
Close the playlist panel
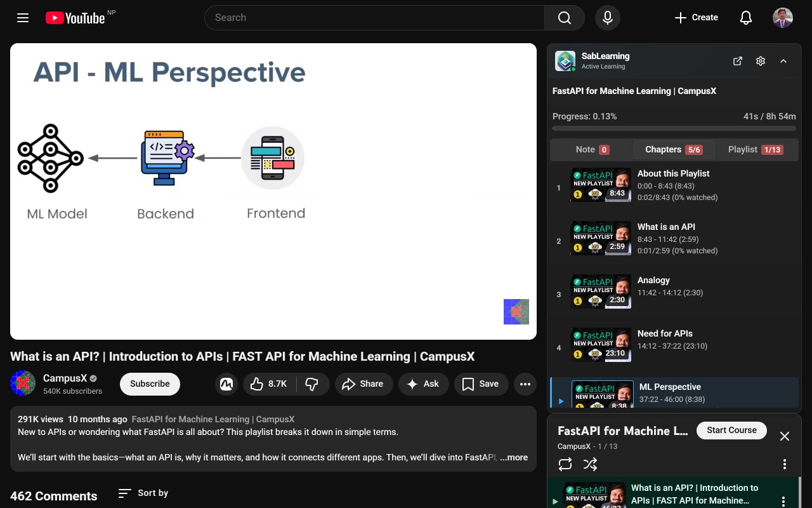(785, 436)
